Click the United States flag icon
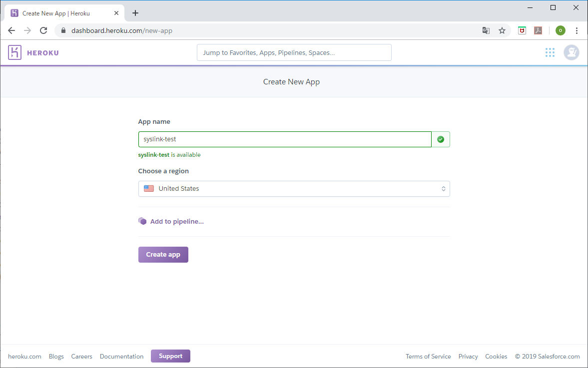The height and width of the screenshot is (368, 588). (149, 189)
